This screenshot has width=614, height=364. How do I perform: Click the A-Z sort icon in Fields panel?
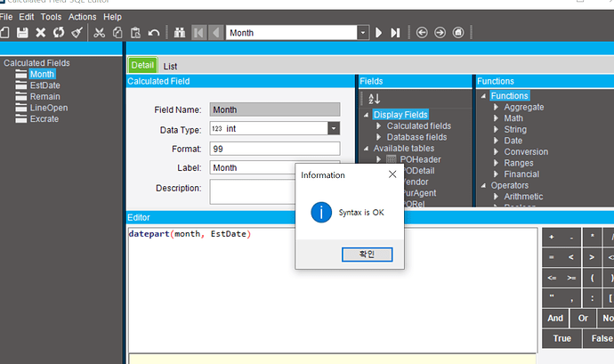[374, 99]
